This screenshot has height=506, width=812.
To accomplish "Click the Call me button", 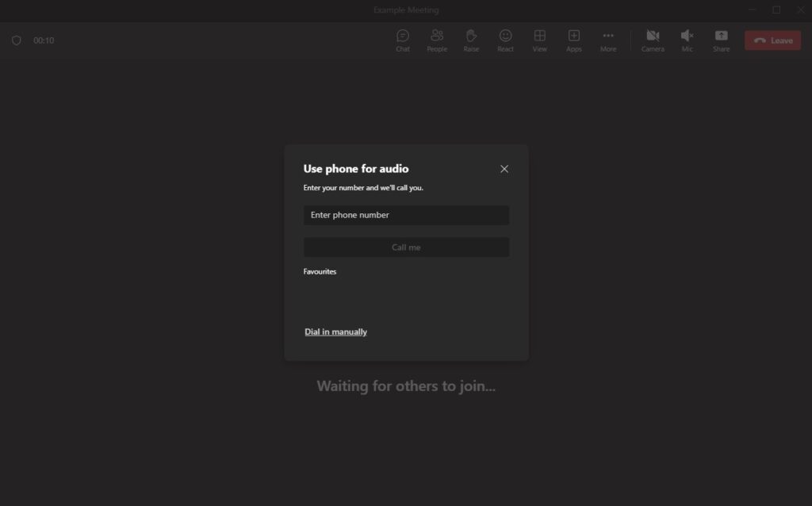I will pyautogui.click(x=406, y=247).
